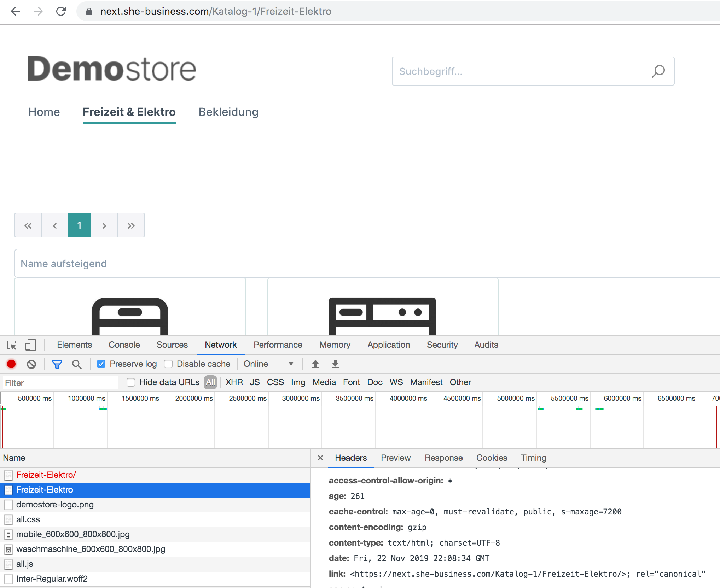This screenshot has width=720, height=588.
Task: Click the Freizeit & Elektro navigation link
Action: (x=129, y=112)
